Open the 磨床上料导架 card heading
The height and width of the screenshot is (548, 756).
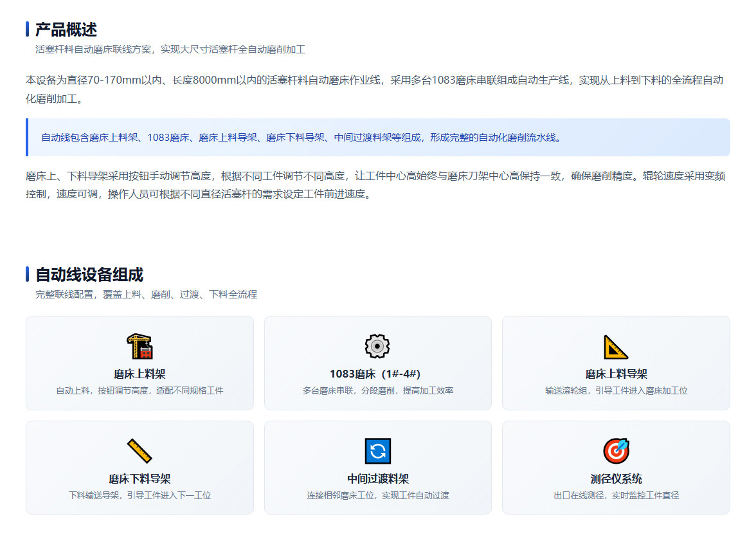coord(616,374)
